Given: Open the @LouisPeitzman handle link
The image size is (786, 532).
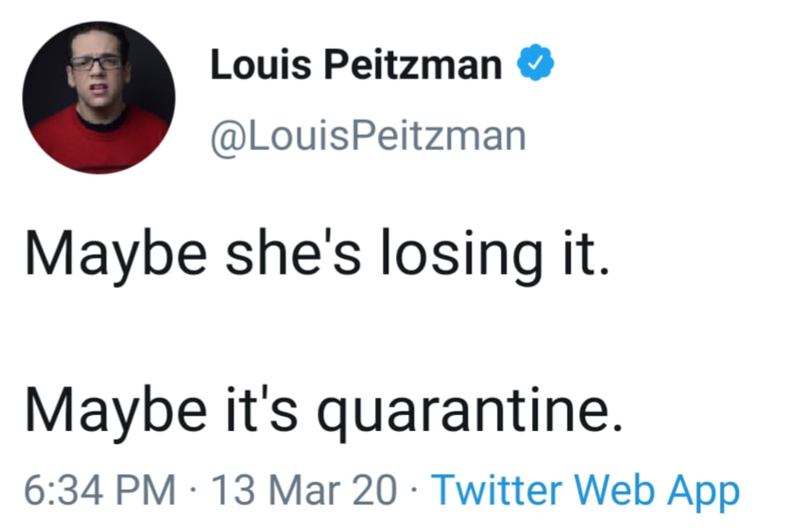Looking at the screenshot, I should 368,137.
